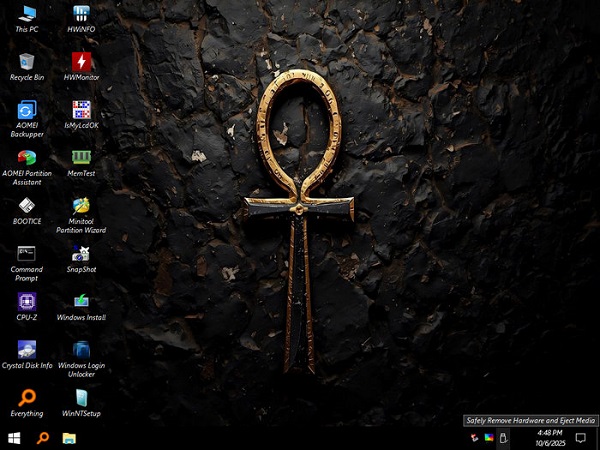Open the Windows Start menu
The width and height of the screenshot is (600, 450).
coord(14,438)
